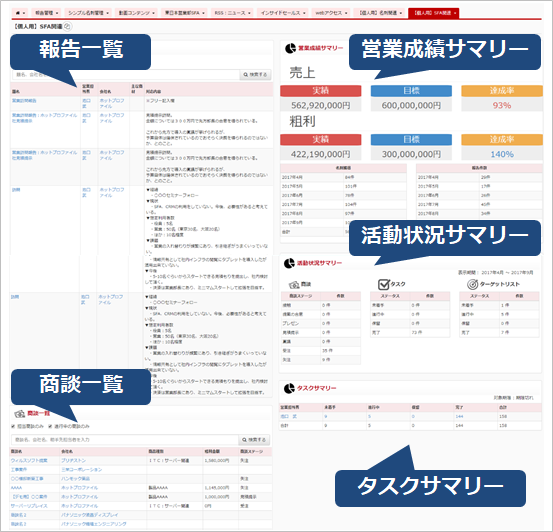The width and height of the screenshot is (553, 532).
Task: Click the report list 検索する button
Action: coord(255,74)
